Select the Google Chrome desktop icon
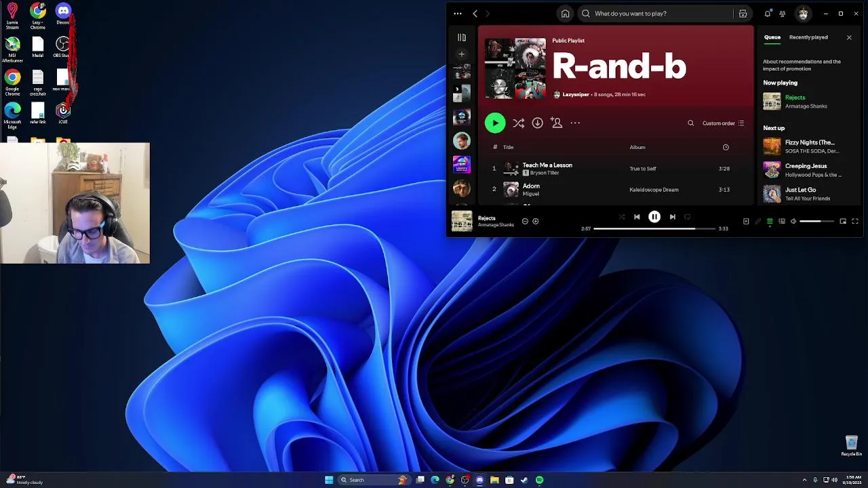 (x=12, y=83)
